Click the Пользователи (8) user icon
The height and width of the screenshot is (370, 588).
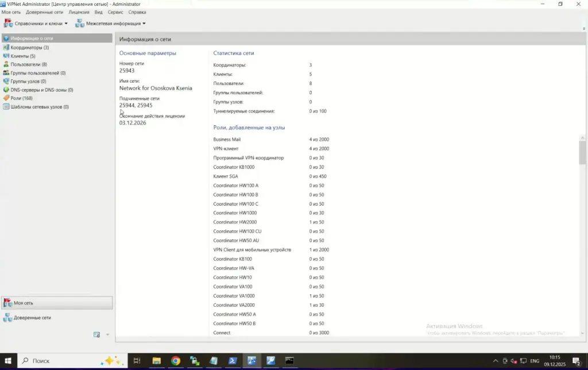coord(6,64)
